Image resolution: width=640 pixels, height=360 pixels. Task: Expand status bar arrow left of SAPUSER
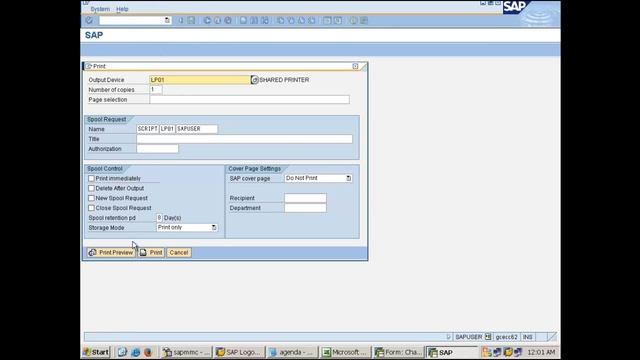coord(448,337)
